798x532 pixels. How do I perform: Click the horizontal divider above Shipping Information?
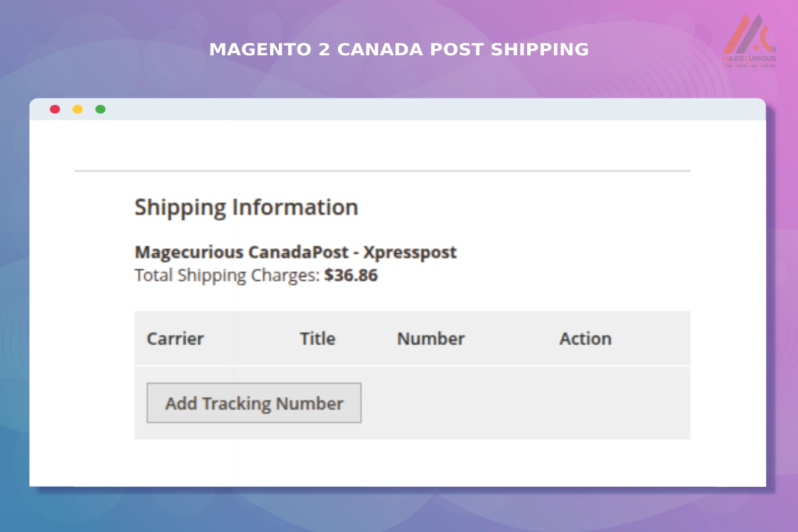pyautogui.click(x=382, y=171)
